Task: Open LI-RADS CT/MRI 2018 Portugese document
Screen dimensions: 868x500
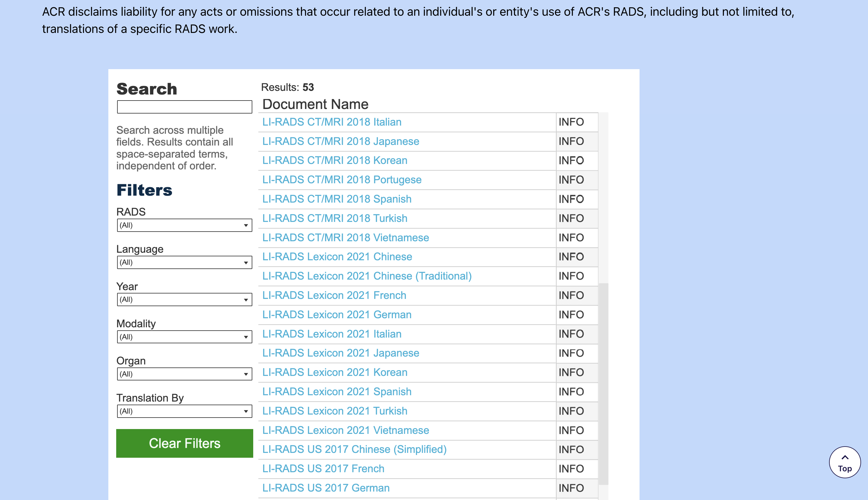Action: 342,180
